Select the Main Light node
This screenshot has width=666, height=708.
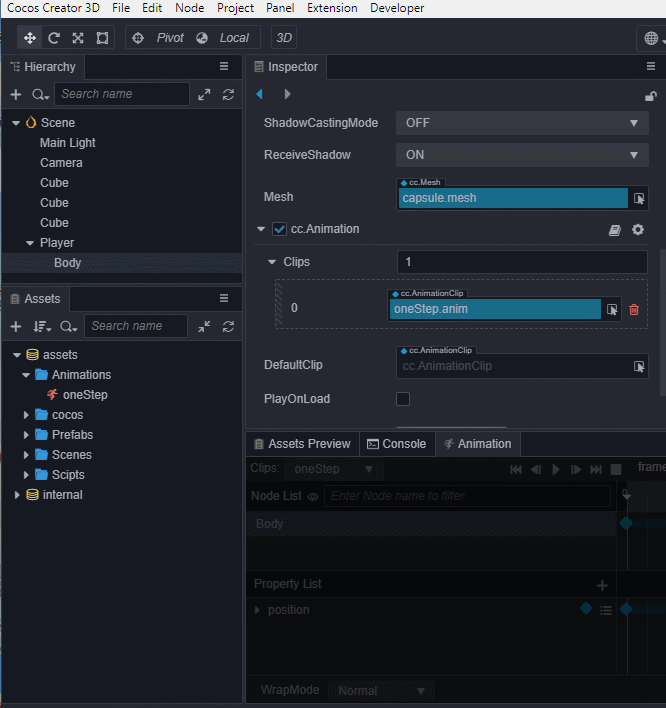(67, 143)
